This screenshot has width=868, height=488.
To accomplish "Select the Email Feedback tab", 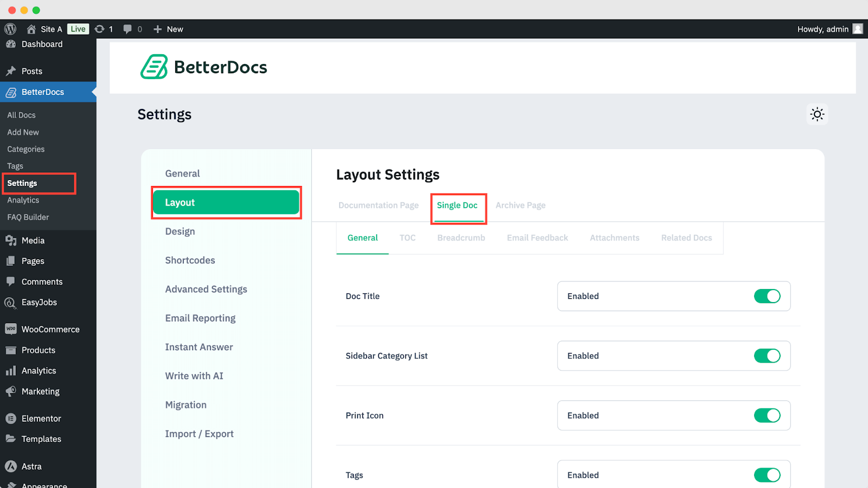I will point(537,237).
